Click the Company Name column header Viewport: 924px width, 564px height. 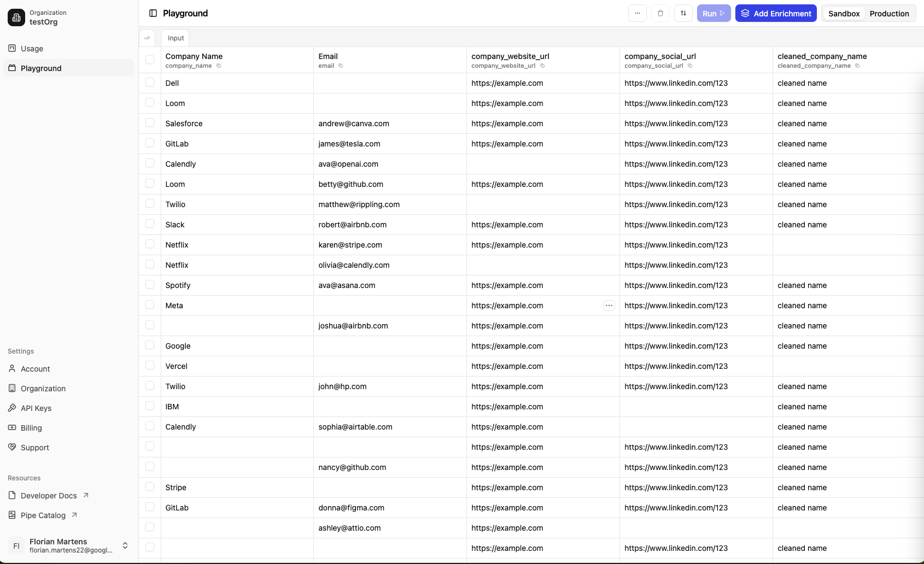(237, 60)
